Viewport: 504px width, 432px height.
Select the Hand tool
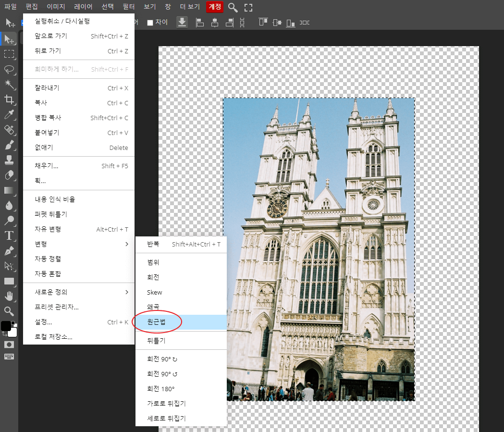click(x=9, y=296)
